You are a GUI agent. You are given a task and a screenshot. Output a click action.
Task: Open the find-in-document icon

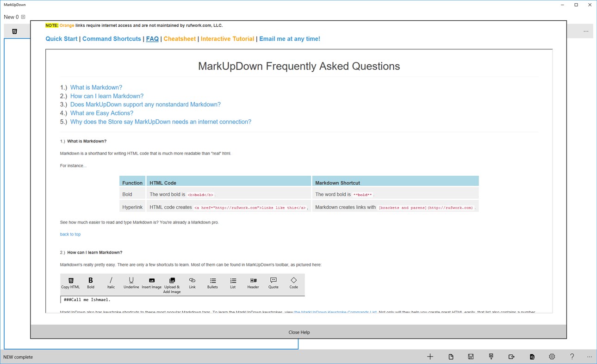532,357
